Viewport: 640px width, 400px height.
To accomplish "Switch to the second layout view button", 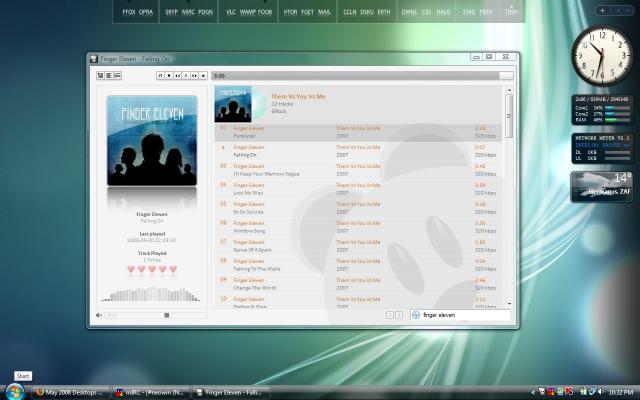I will tap(109, 76).
